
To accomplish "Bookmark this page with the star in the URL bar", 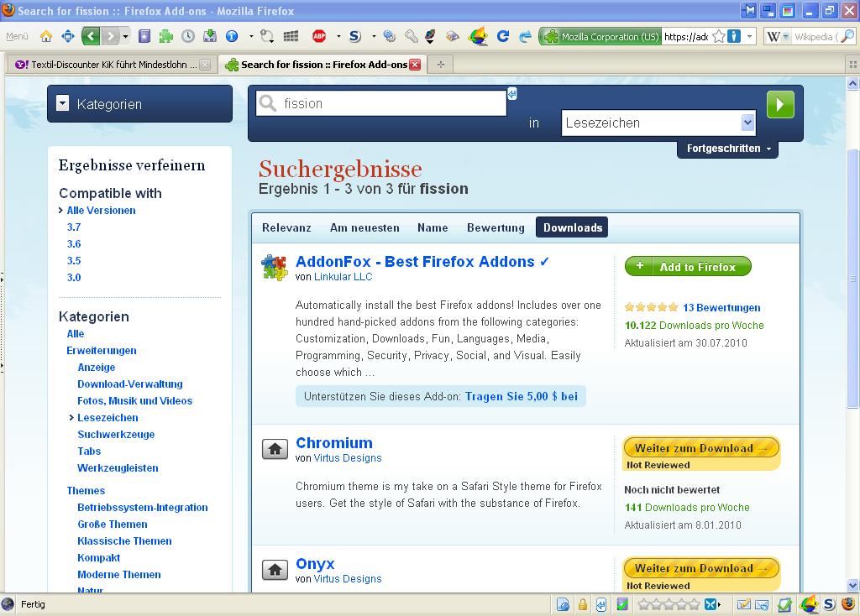I will coord(719,37).
